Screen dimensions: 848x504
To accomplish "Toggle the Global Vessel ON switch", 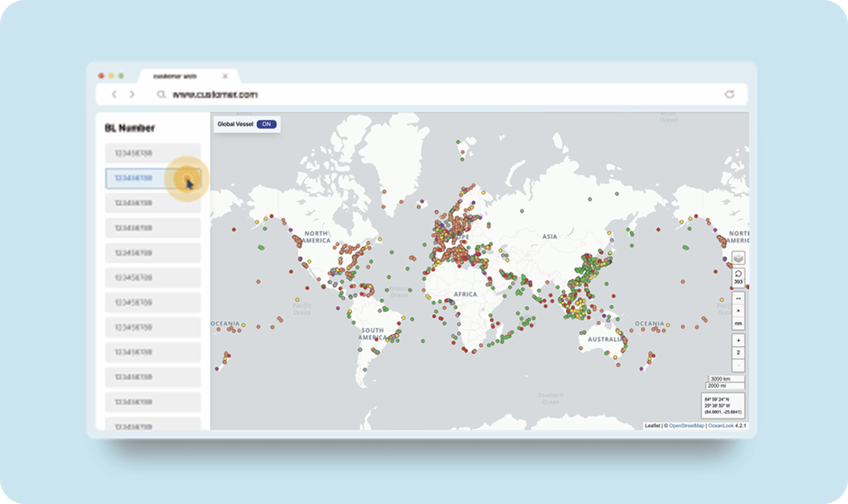I will point(267,124).
